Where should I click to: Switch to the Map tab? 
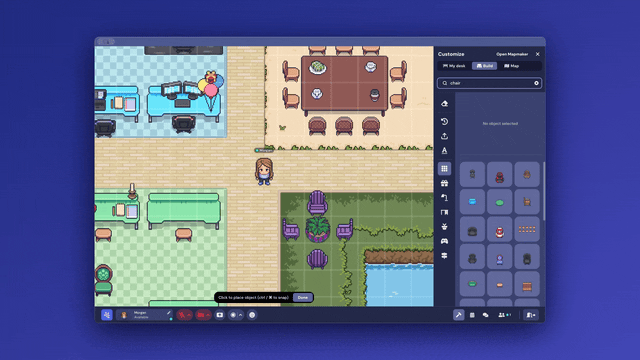511,66
